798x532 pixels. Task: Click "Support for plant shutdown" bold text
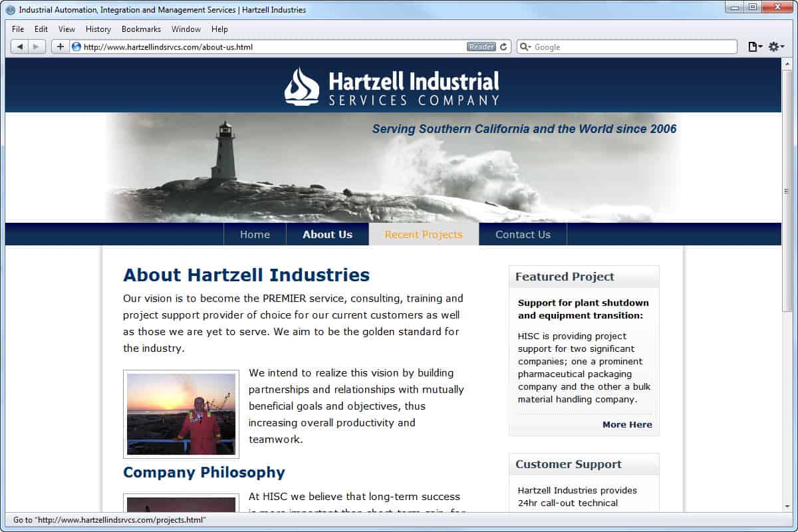[583, 309]
